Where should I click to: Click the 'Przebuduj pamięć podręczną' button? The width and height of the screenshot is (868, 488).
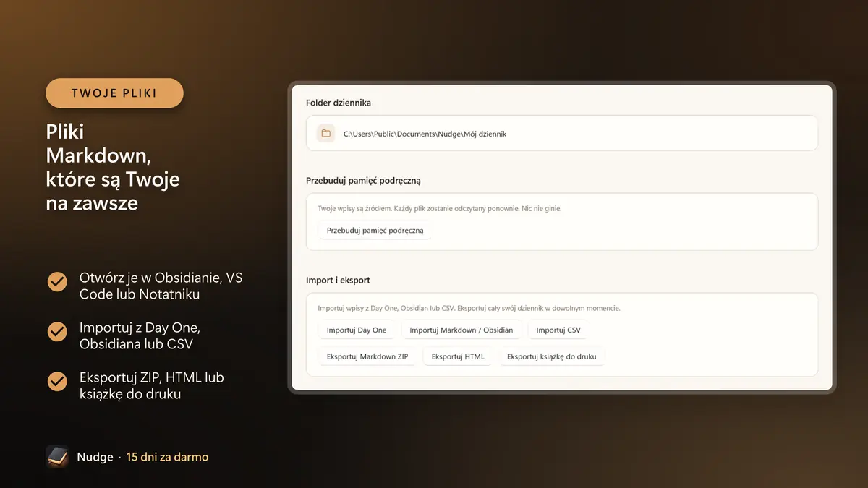click(375, 231)
